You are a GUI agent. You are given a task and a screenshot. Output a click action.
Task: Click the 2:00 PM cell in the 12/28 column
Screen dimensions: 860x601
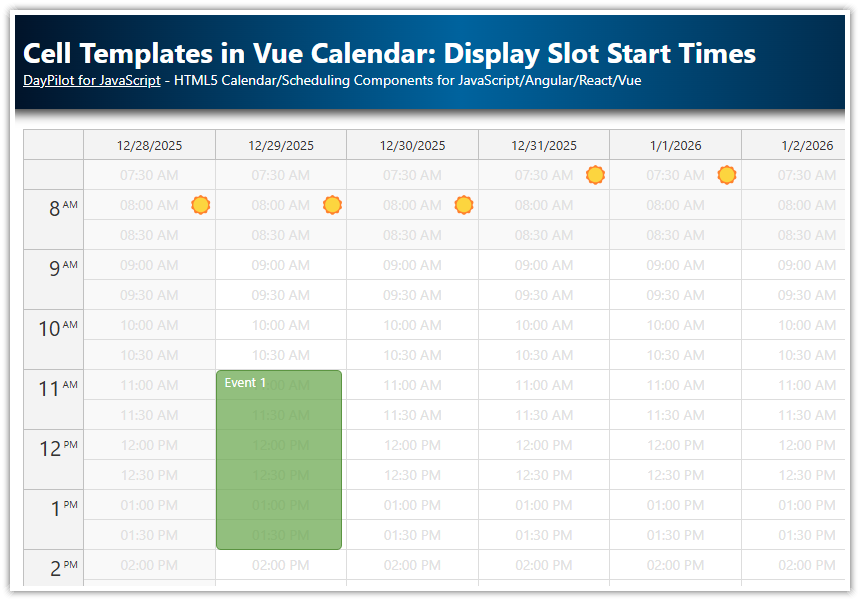148,564
